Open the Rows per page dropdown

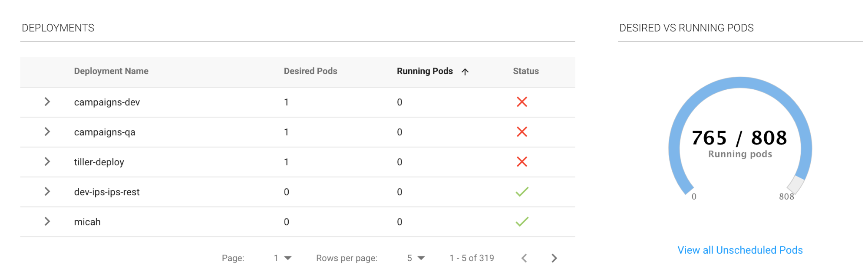416,258
